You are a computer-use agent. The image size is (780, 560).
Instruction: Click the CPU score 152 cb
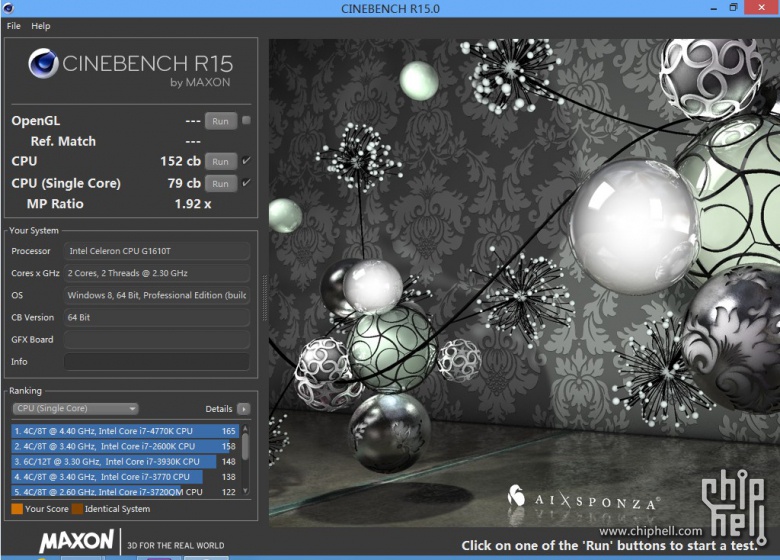tap(180, 161)
